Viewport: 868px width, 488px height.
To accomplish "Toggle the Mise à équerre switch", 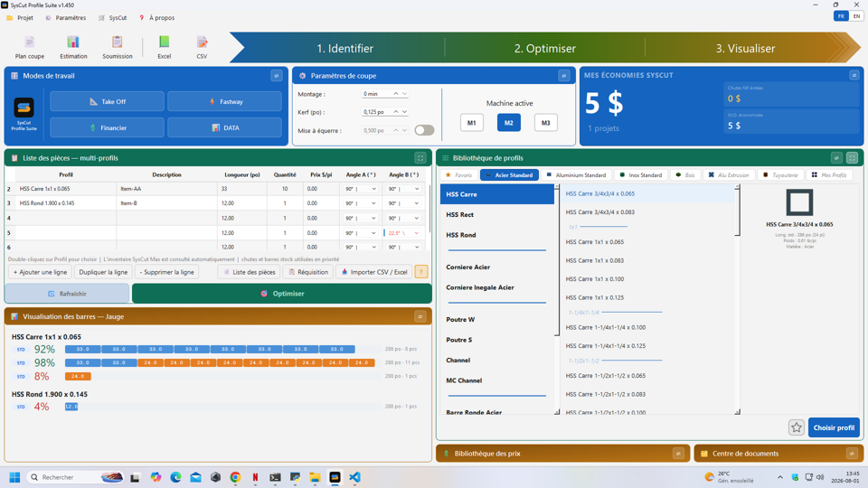I will (x=425, y=130).
